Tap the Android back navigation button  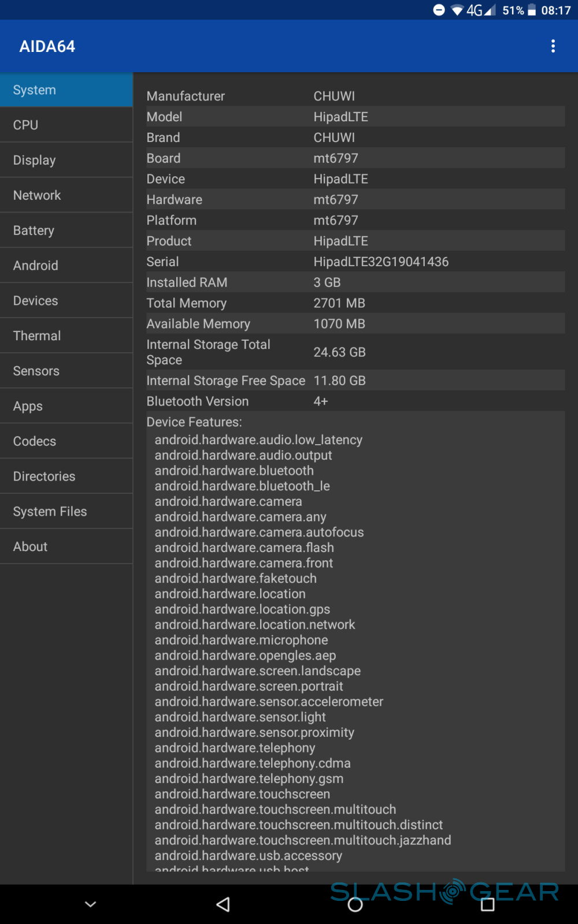pos(223,904)
